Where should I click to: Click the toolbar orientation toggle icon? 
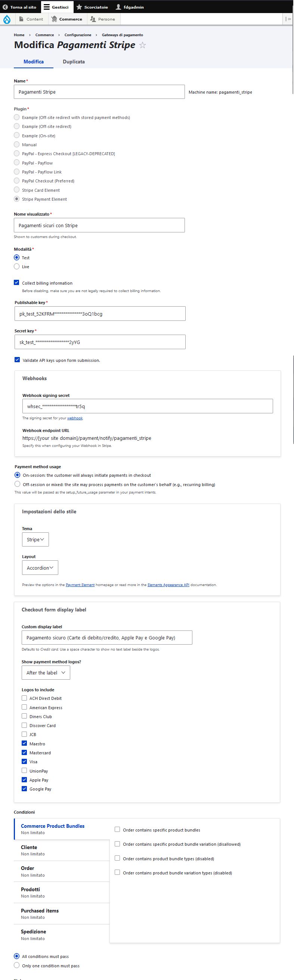coord(288,19)
